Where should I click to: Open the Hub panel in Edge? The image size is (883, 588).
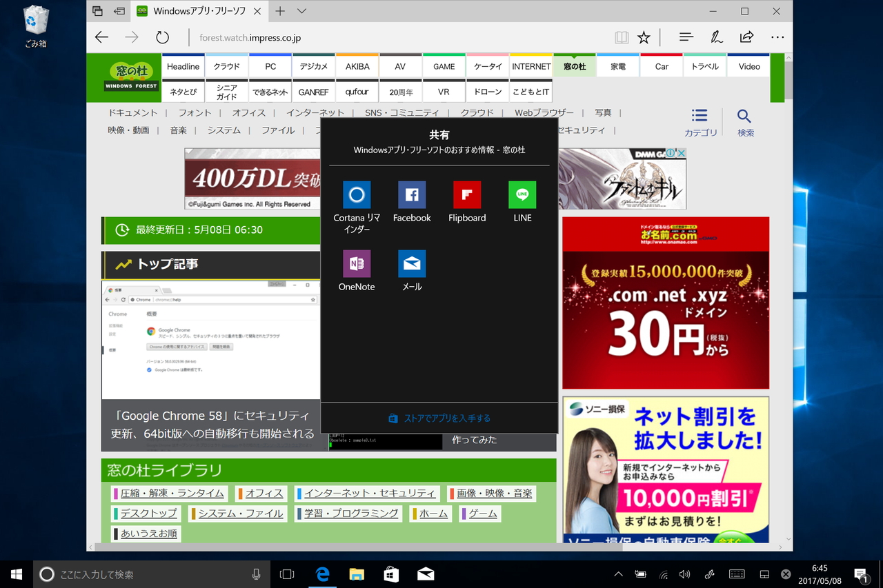click(x=686, y=37)
